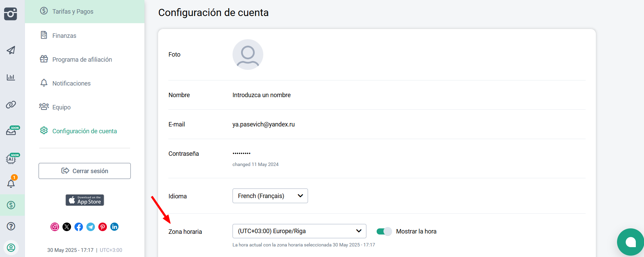This screenshot has width=644, height=257.
Task: Open the Instagram social link icon
Action: pyautogui.click(x=55, y=227)
